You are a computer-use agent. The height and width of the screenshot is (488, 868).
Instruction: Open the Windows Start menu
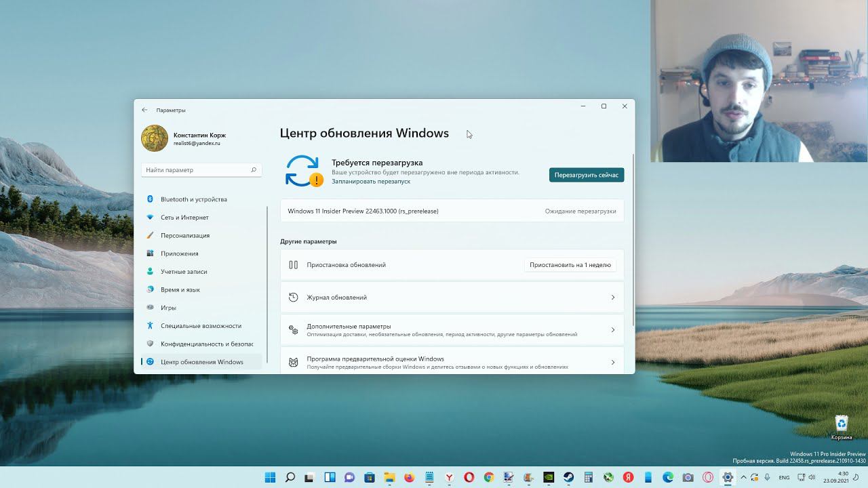pos(270,477)
